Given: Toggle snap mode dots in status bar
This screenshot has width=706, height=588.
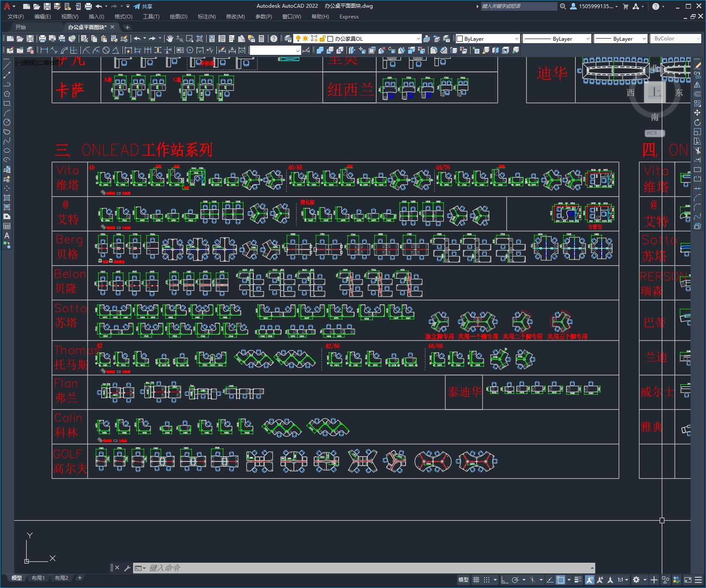Looking at the screenshot, I should tap(487, 580).
